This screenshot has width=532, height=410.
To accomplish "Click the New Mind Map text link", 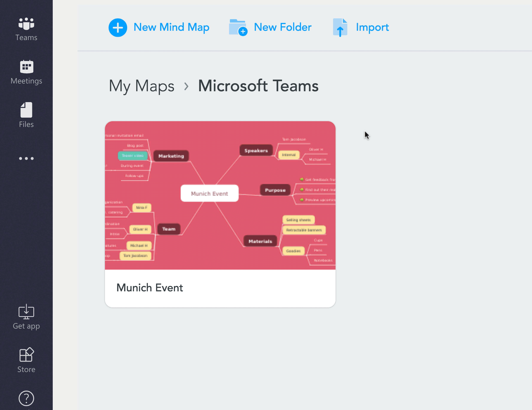I will (171, 27).
